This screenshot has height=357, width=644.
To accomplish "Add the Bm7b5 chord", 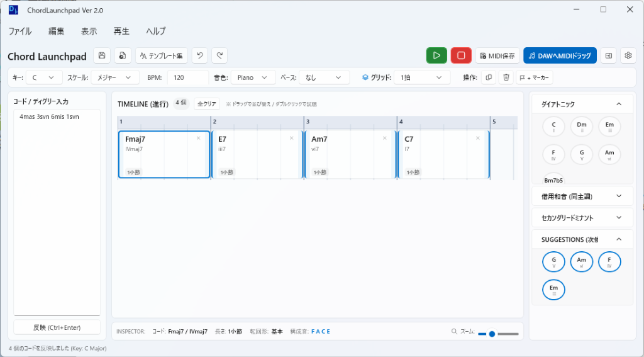I will point(553,179).
